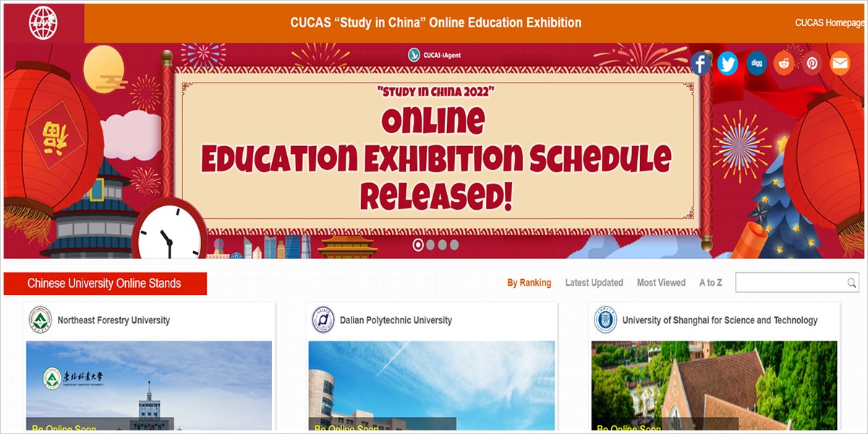Share on Reddit
Viewport: 868px width, 434px height.
(x=784, y=64)
